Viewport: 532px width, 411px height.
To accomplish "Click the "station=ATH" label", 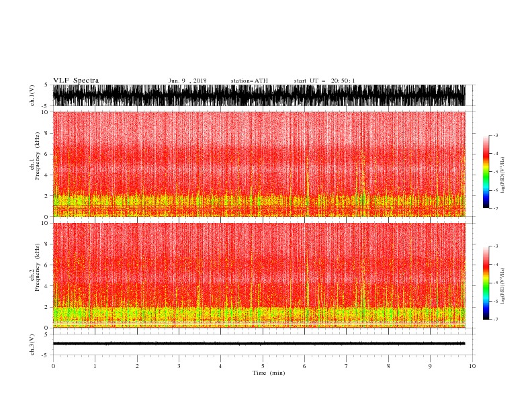I will point(249,81).
